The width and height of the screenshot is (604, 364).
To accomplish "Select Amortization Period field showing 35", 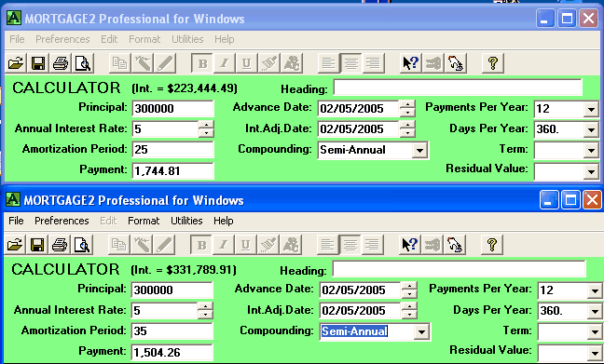I will (172, 330).
